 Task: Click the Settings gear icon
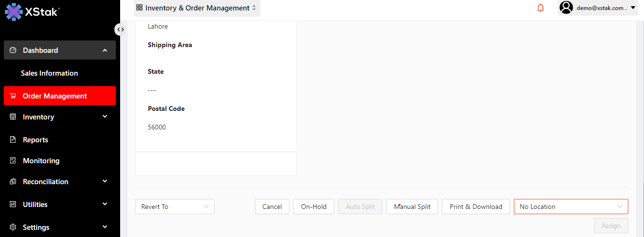pos(13,227)
